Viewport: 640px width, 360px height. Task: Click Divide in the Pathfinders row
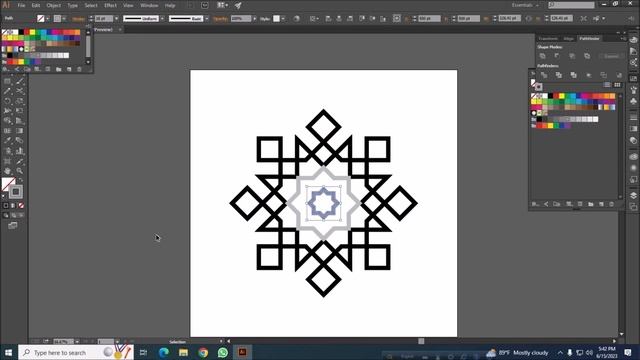coord(544,75)
